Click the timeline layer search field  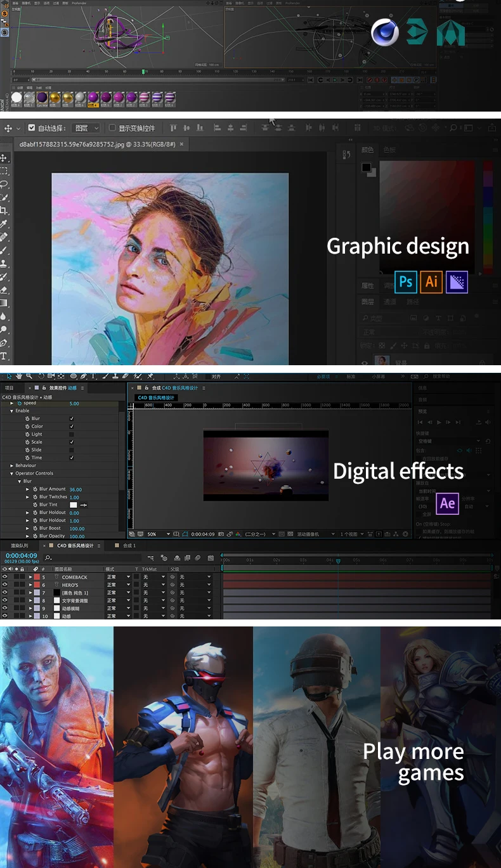(92, 557)
